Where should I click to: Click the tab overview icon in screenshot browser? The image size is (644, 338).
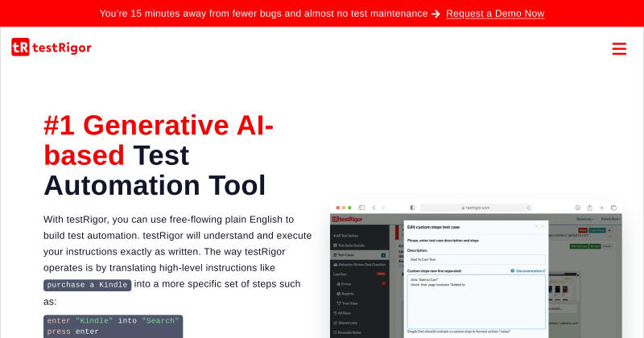(x=613, y=208)
